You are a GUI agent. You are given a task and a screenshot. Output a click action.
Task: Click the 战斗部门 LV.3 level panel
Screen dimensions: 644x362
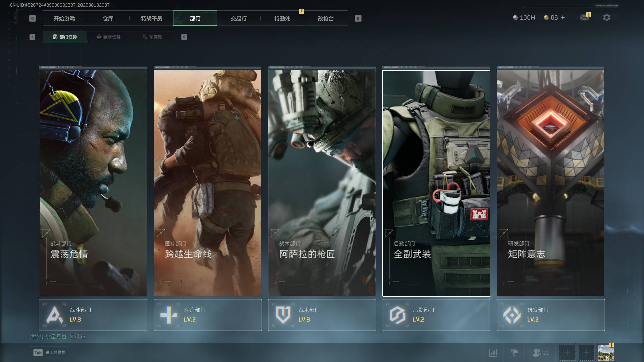tap(93, 315)
